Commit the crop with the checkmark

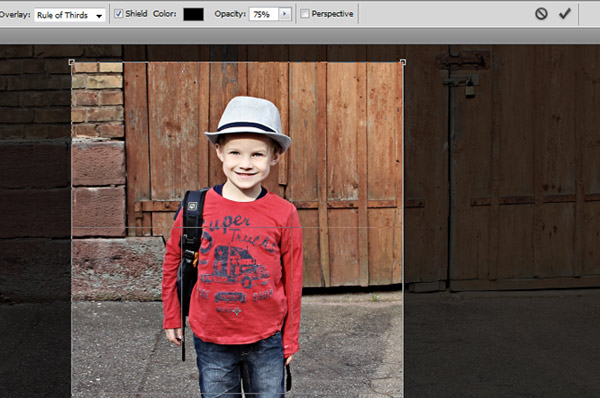[565, 14]
